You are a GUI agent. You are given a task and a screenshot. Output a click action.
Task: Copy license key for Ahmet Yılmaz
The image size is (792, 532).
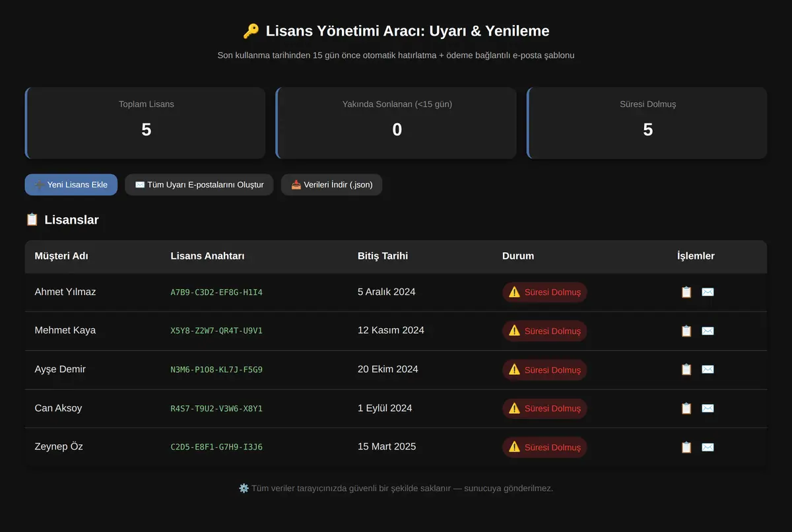(x=686, y=292)
